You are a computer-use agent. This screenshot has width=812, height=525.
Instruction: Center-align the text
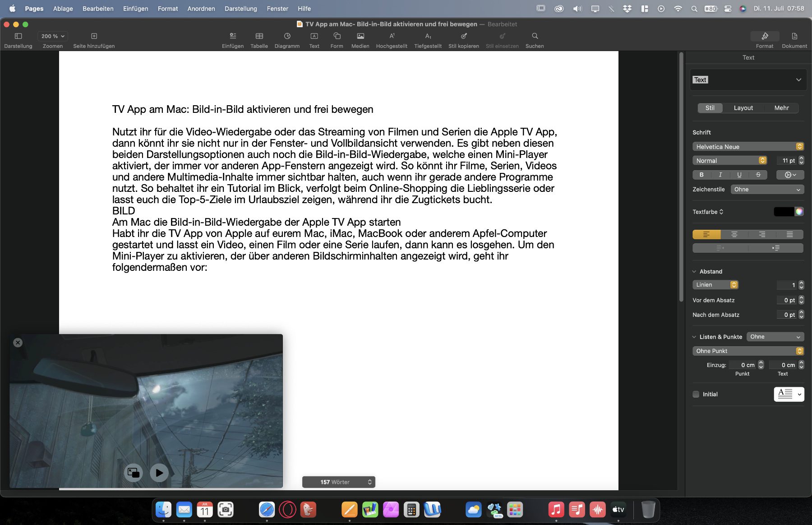click(x=734, y=234)
